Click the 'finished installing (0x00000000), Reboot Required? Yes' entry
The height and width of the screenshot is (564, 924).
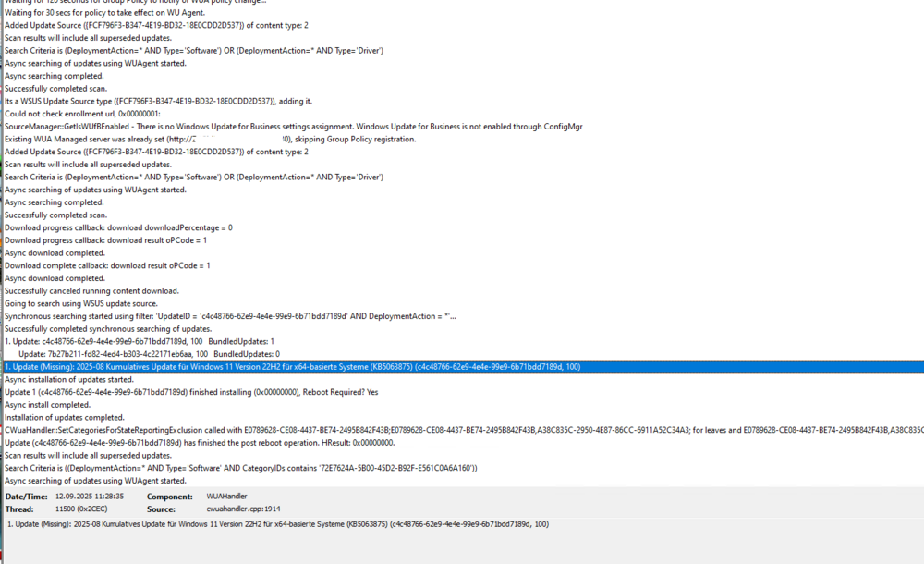(191, 392)
